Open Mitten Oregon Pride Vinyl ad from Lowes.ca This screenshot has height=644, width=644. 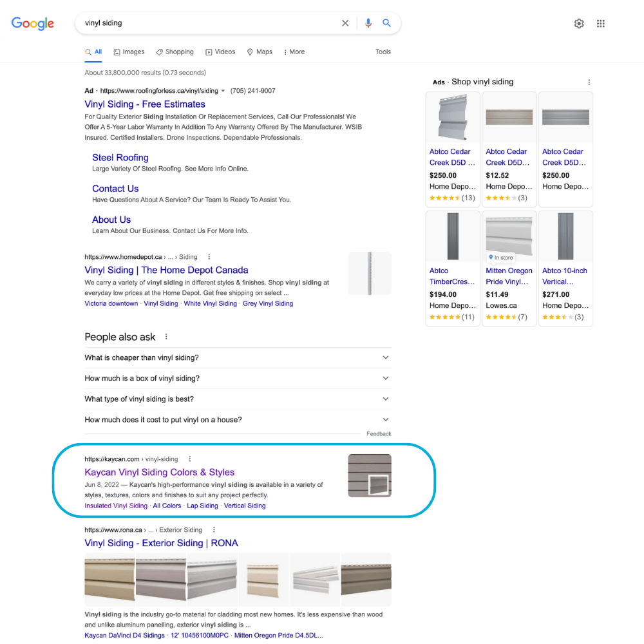coord(509,269)
